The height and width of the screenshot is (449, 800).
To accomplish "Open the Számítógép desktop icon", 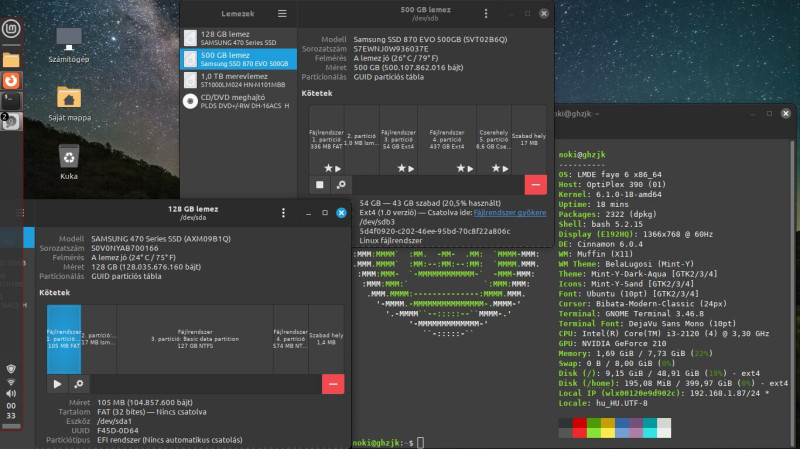I will tap(69, 45).
